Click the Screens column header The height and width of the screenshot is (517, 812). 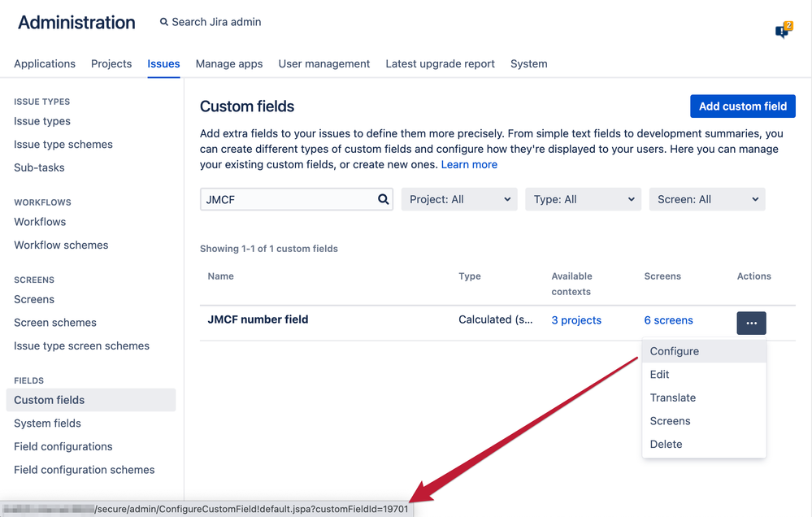pyautogui.click(x=662, y=276)
